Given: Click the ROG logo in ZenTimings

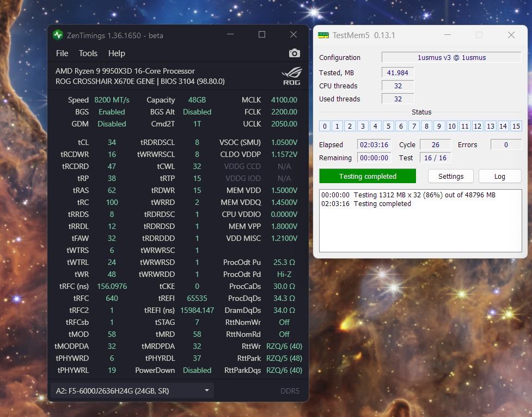Looking at the screenshot, I should click(x=291, y=76).
